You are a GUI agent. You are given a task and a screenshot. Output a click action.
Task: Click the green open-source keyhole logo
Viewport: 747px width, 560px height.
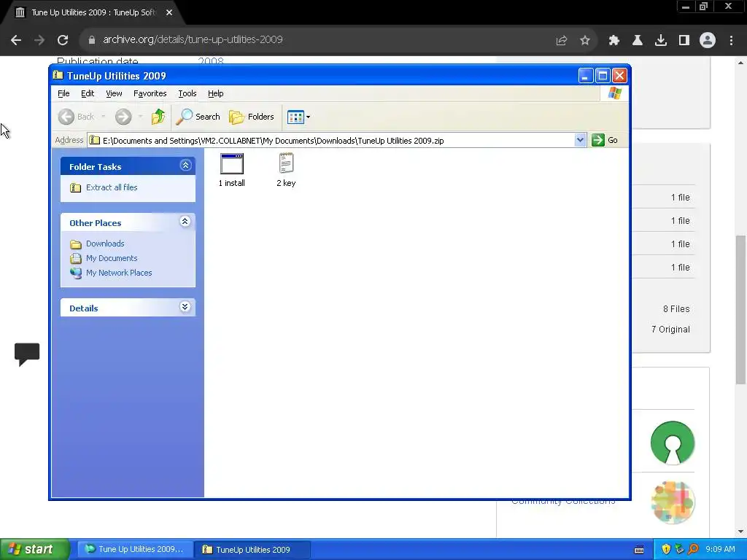[x=672, y=443]
